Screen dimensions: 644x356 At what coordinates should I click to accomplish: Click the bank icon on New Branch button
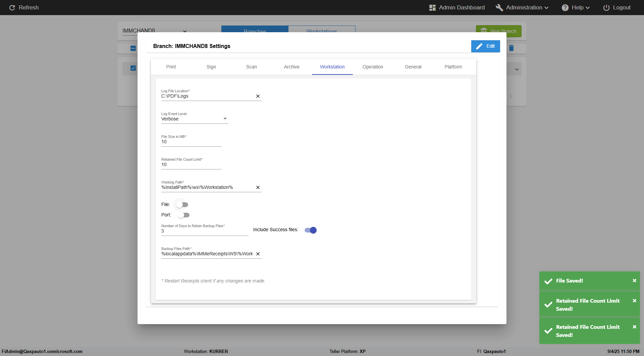(484, 31)
